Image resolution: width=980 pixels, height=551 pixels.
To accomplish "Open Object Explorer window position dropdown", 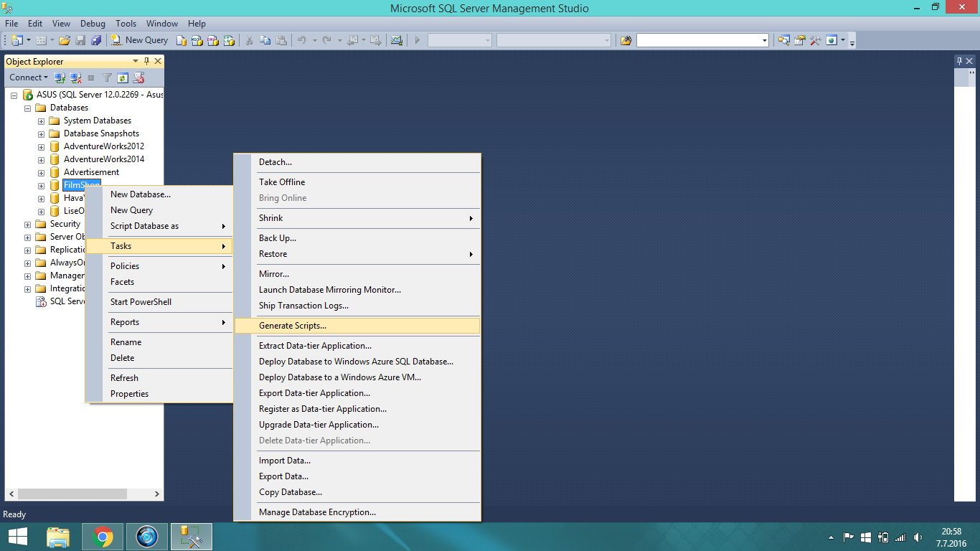I will click(x=137, y=62).
